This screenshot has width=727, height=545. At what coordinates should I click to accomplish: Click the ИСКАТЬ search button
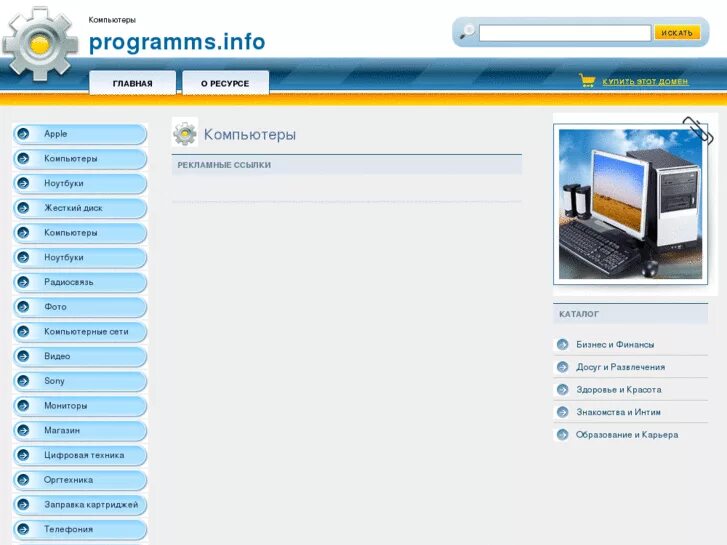pyautogui.click(x=677, y=33)
